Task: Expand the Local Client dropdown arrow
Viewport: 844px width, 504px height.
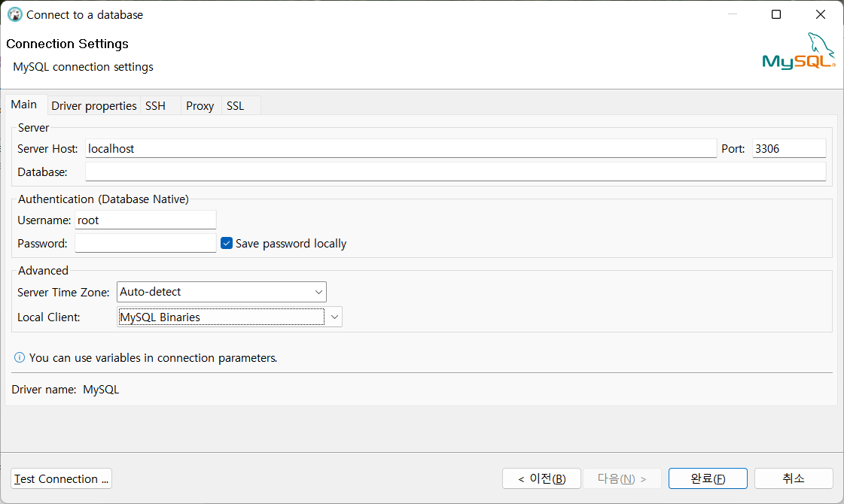Action: (334, 317)
